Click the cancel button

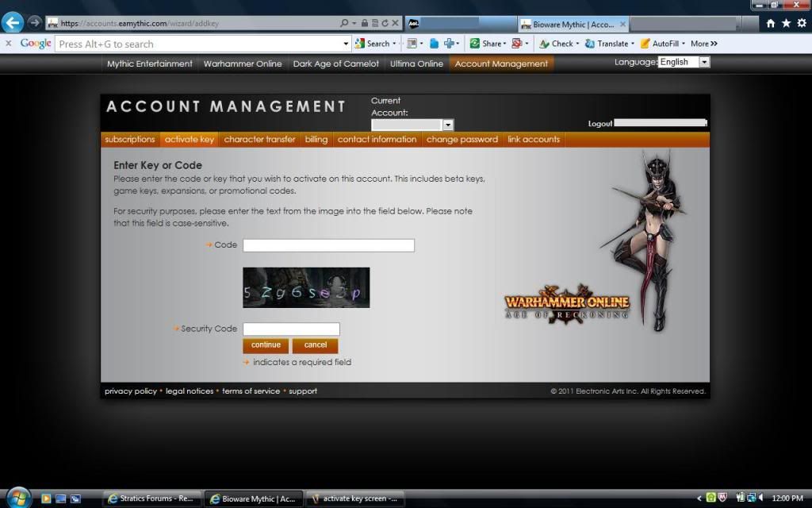(316, 345)
